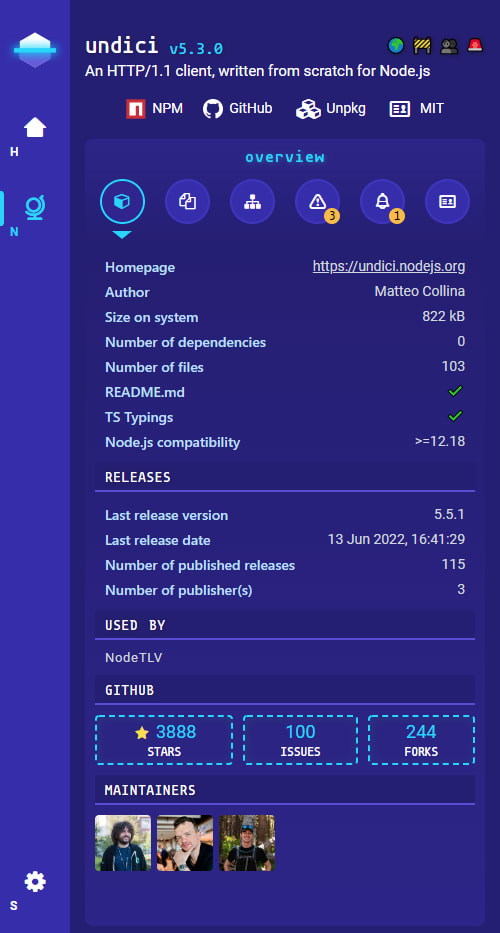Click the red siren flag icon
Viewport: 500px width, 933px height.
click(x=475, y=45)
